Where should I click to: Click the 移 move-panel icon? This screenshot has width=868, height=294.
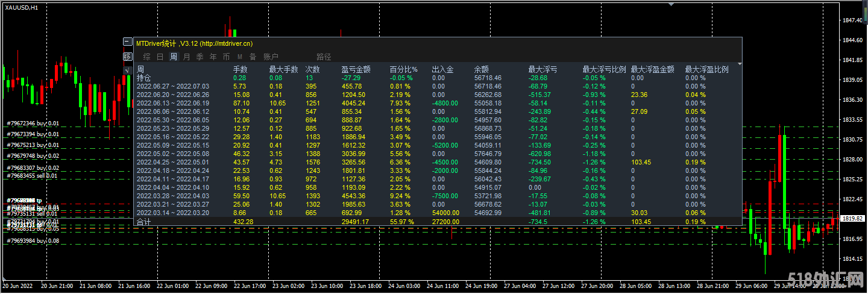pyautogui.click(x=127, y=56)
